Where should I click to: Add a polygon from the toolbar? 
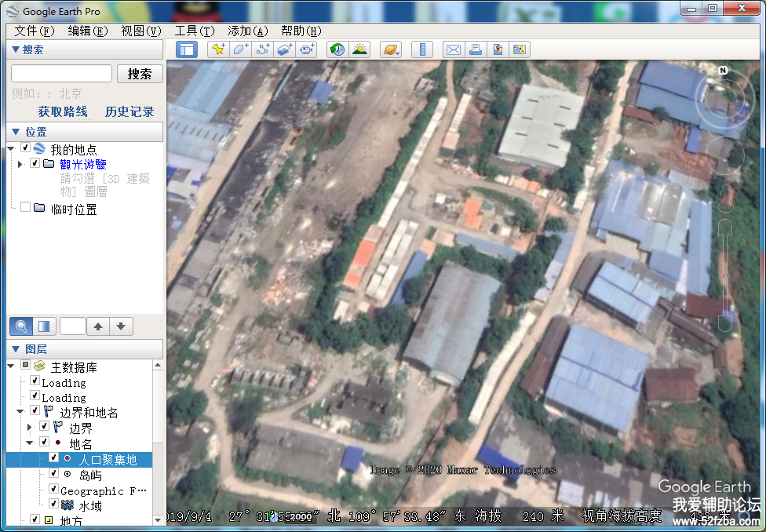click(240, 49)
